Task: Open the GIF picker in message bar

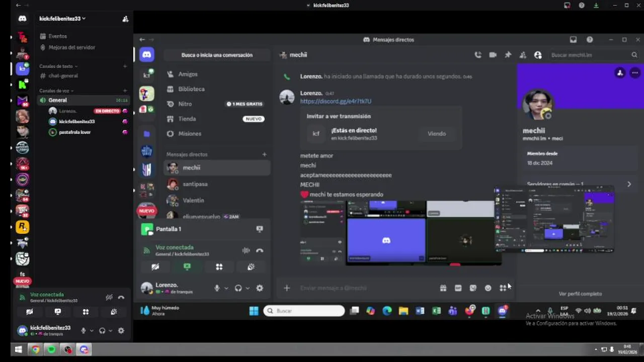Action: click(458, 288)
